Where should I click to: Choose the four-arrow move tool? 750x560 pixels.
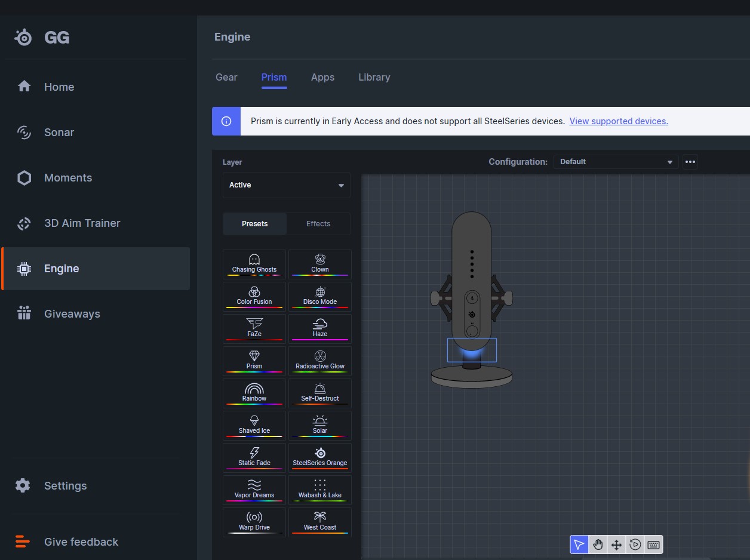(x=616, y=544)
